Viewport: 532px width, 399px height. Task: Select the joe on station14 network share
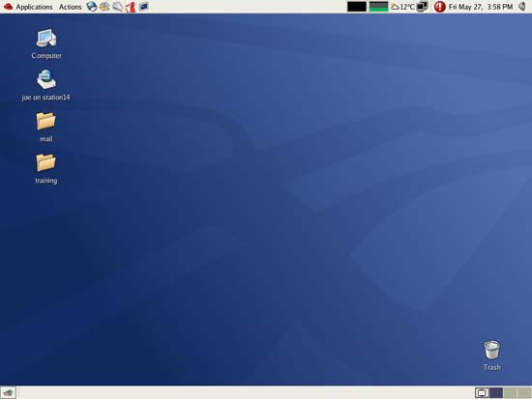[x=45, y=85]
